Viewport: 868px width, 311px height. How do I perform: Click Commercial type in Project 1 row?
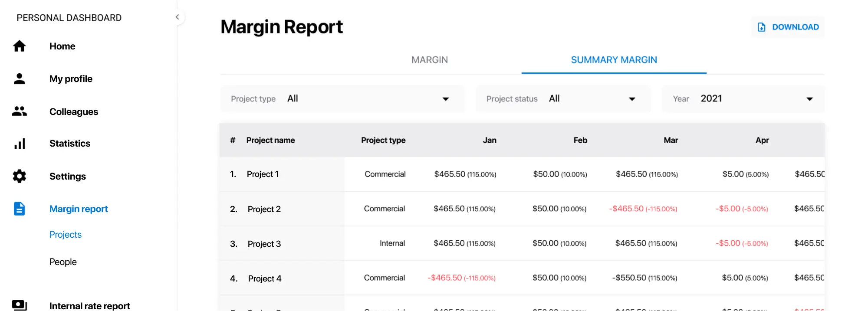coord(385,174)
